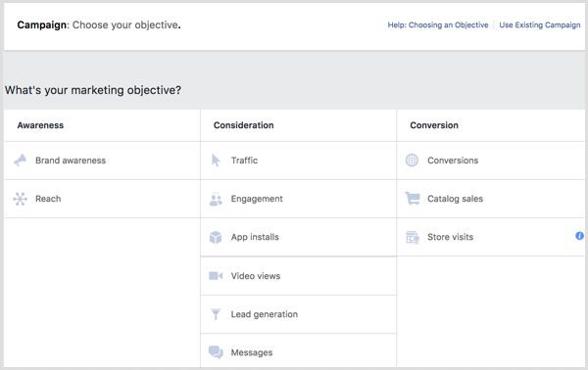Click the Use Existing Campaign link
Screen dimensions: 588x370
coord(540,25)
